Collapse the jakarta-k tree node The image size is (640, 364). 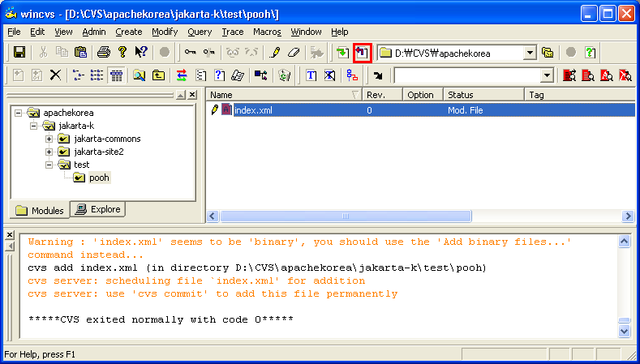(x=34, y=126)
